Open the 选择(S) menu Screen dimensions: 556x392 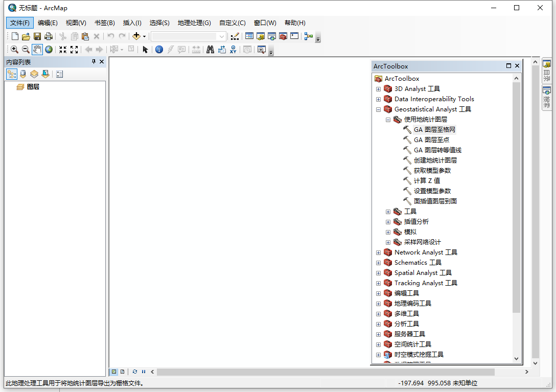(159, 22)
